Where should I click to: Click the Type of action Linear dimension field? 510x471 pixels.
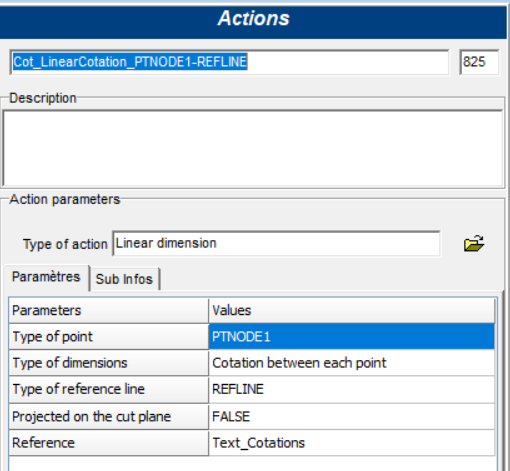[x=276, y=243]
